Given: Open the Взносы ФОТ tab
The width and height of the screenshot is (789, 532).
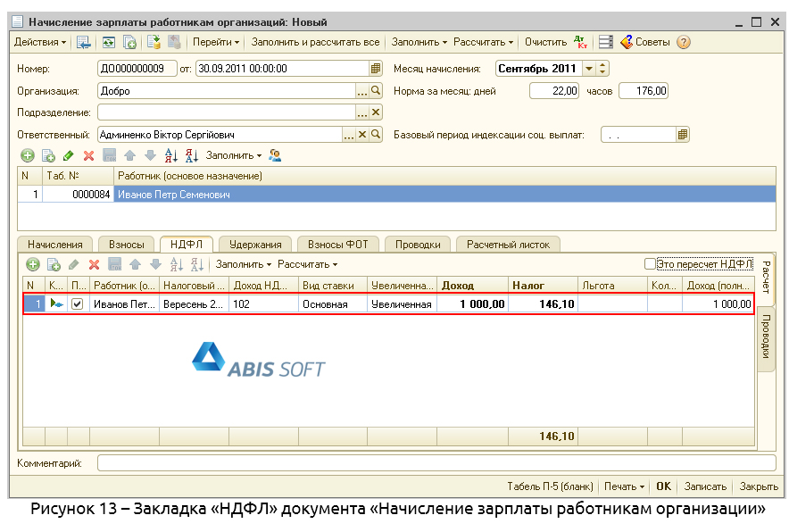Looking at the screenshot, I should click(x=337, y=245).
